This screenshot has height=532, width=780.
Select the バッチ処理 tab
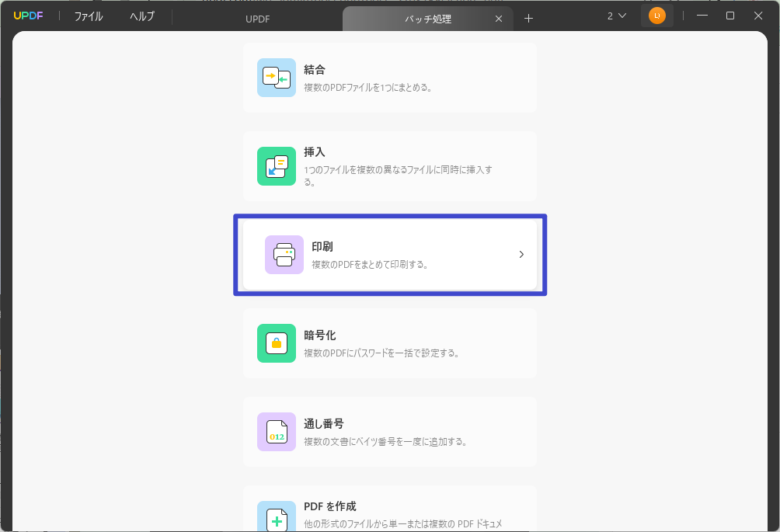(428, 18)
